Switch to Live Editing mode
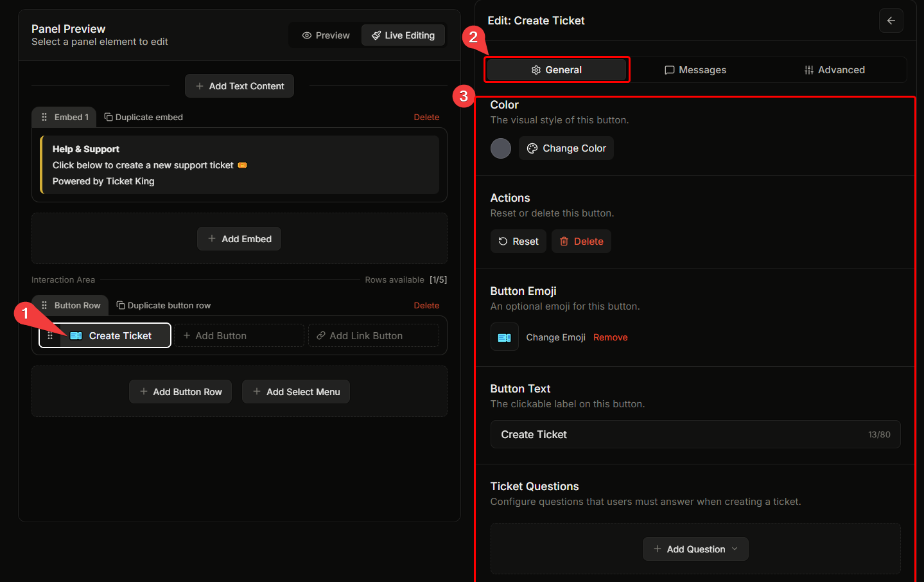The width and height of the screenshot is (924, 582). tap(403, 35)
